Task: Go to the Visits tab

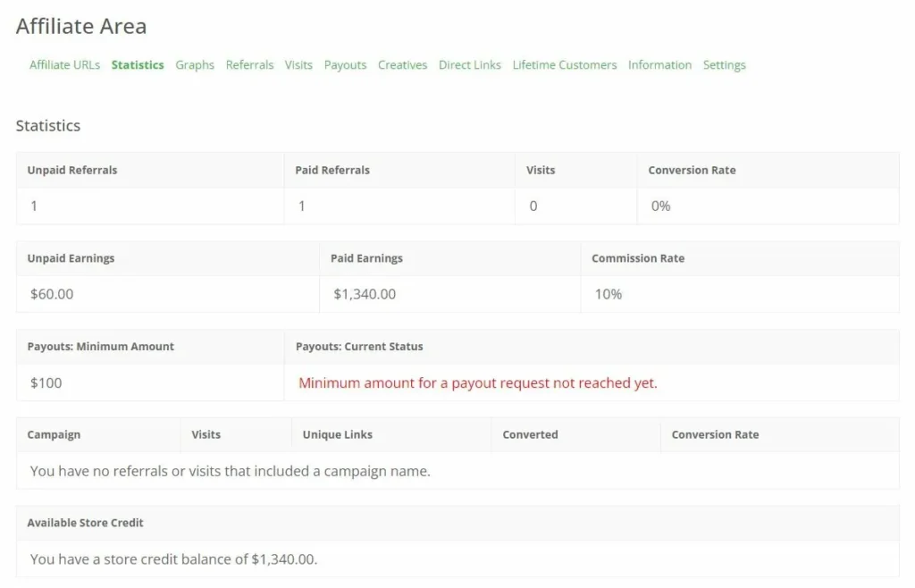Action: [298, 64]
